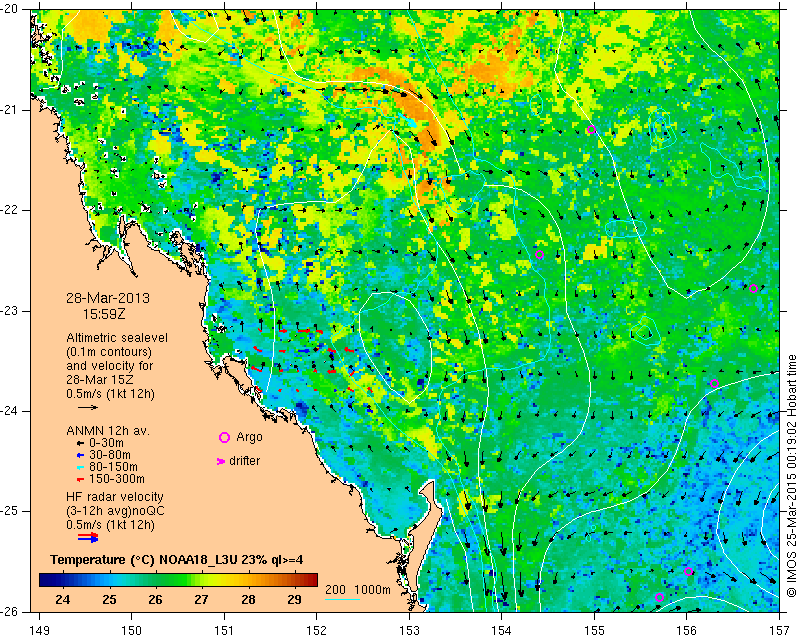Click the latitude axis label '-23'

coord(11,311)
